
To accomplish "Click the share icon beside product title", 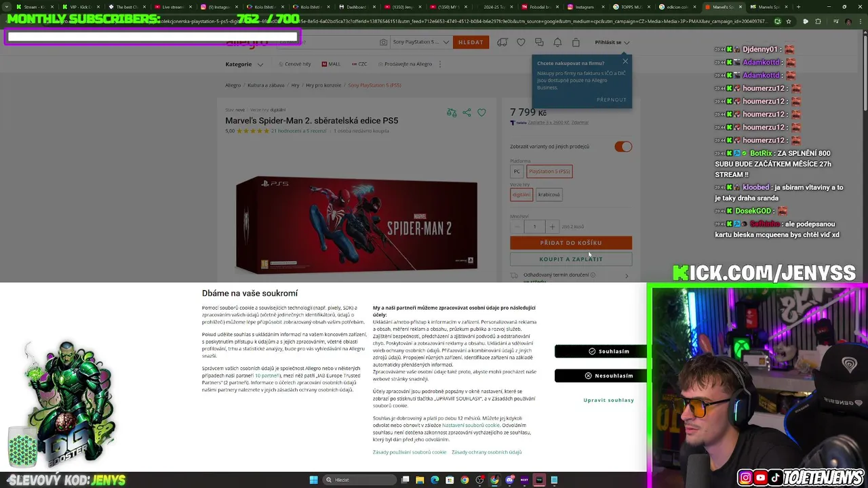I will 467,113.
